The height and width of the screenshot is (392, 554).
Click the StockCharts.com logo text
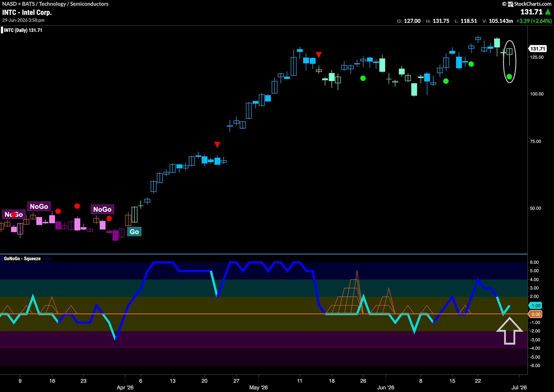coord(533,4)
